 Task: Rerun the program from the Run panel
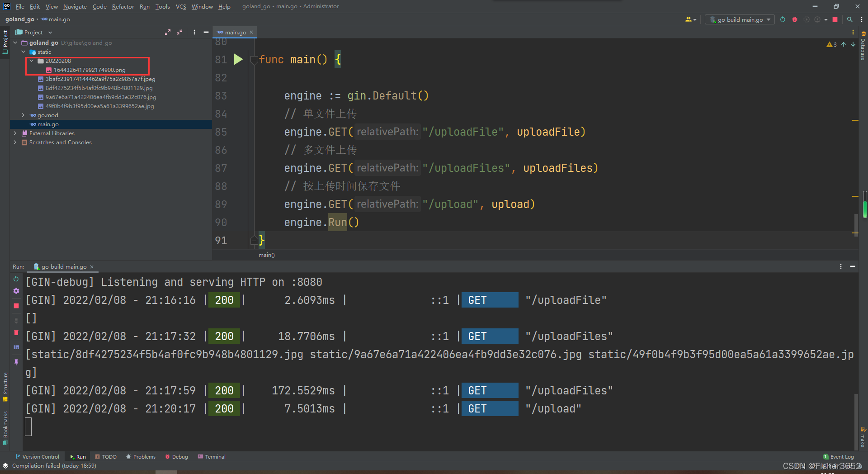pos(16,279)
